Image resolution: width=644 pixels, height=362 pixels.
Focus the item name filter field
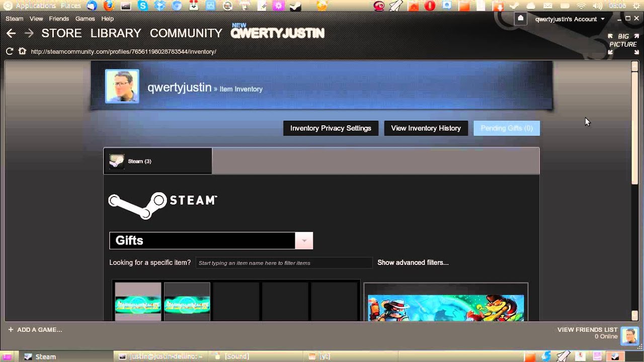[284, 263]
